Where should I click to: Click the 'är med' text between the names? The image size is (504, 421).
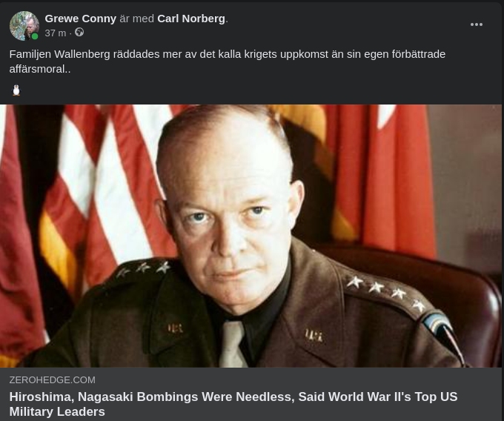pos(136,19)
